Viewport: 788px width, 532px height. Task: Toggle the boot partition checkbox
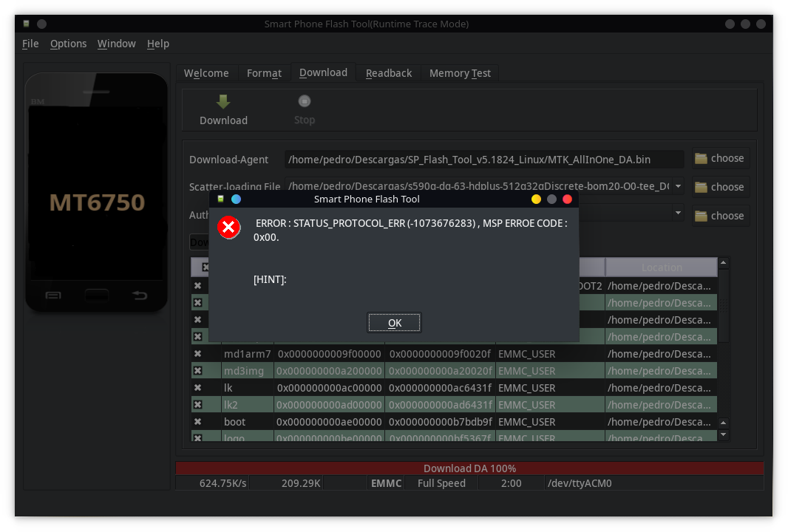(x=198, y=422)
